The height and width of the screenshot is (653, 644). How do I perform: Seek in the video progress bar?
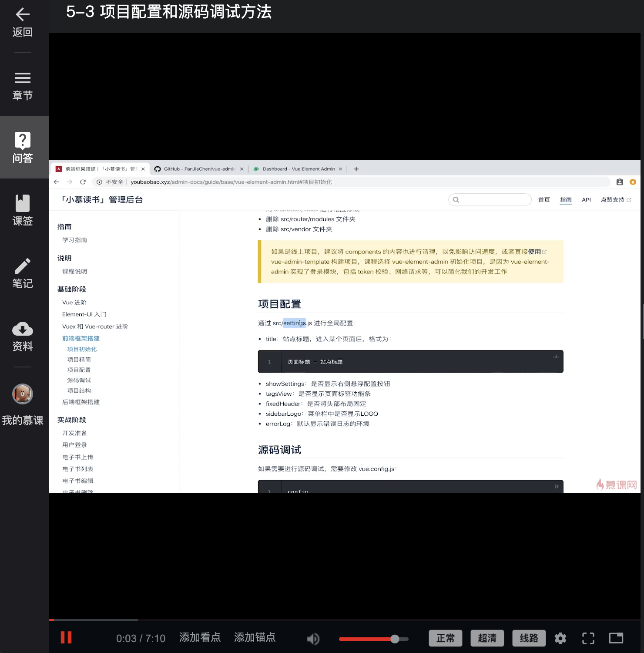click(345, 619)
